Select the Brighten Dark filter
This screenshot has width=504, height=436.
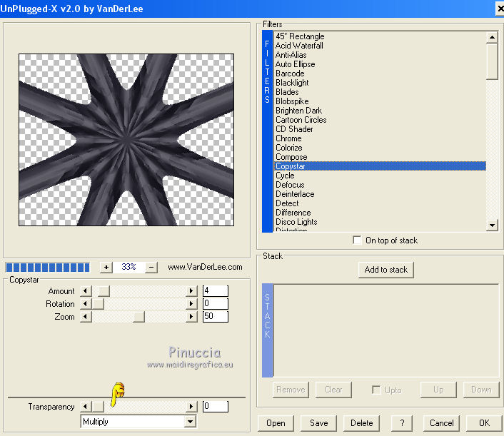coord(380,111)
